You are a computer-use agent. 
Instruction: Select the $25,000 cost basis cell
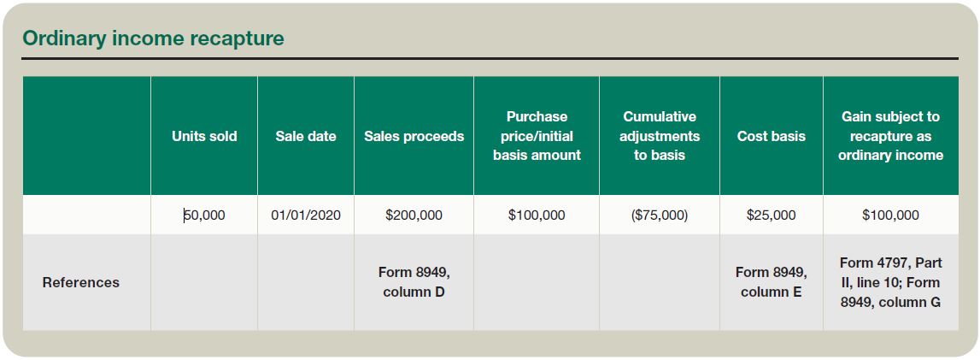point(772,215)
